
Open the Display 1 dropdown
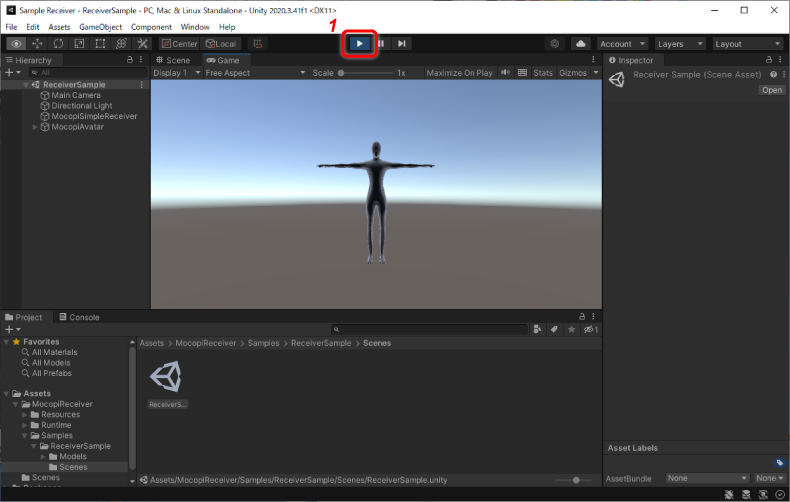[x=177, y=73]
